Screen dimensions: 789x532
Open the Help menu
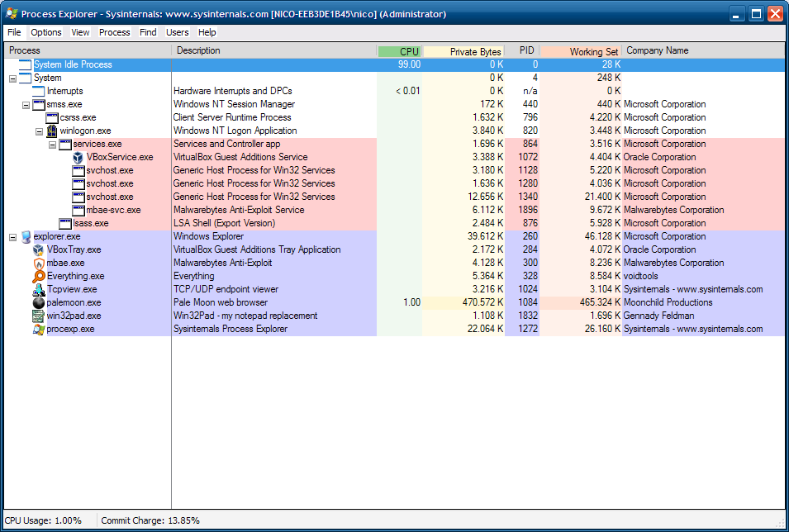tap(207, 32)
